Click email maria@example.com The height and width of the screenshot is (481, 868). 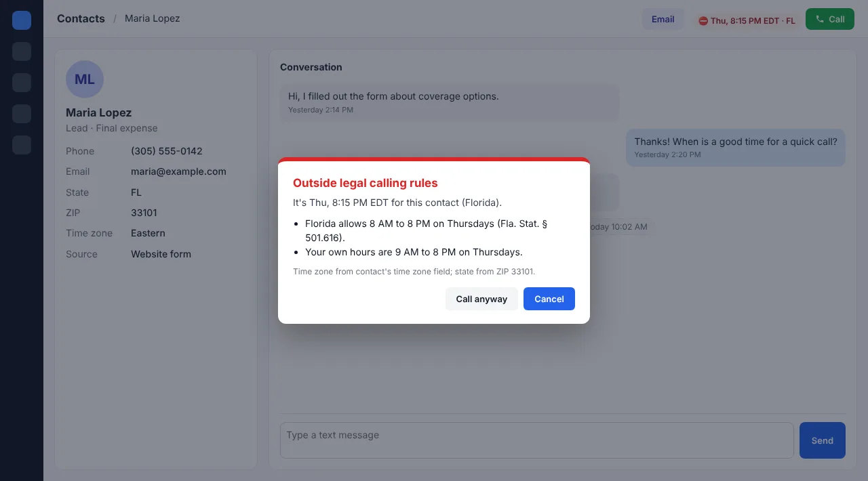178,171
